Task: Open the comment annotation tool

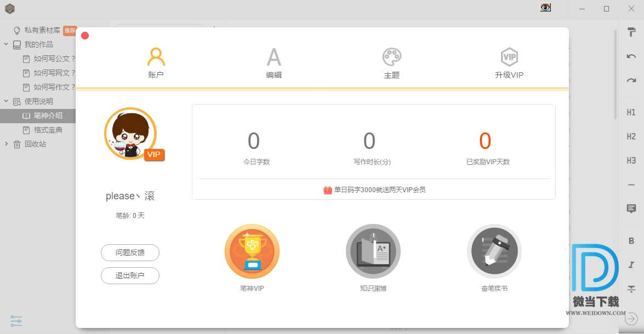Action: click(631, 209)
